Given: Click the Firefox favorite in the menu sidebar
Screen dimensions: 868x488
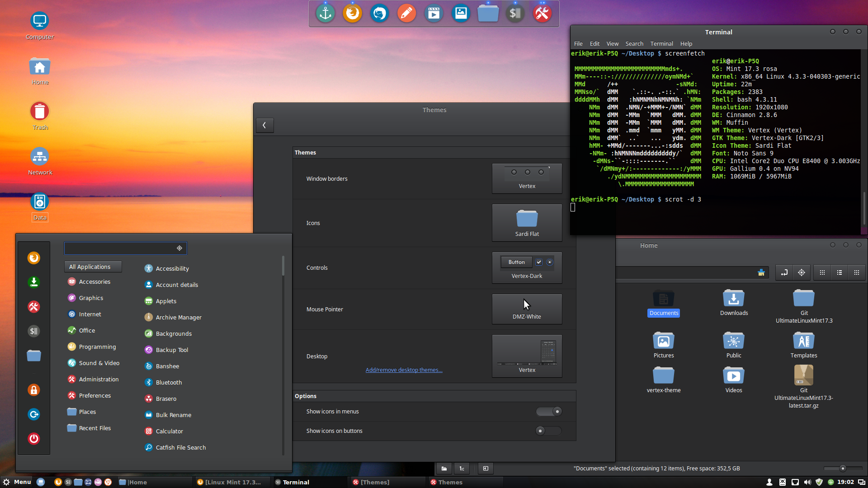Looking at the screenshot, I should 34,258.
